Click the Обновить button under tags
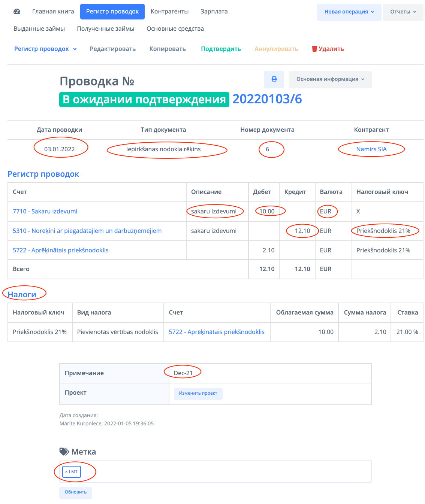The image size is (425, 504). (x=76, y=492)
